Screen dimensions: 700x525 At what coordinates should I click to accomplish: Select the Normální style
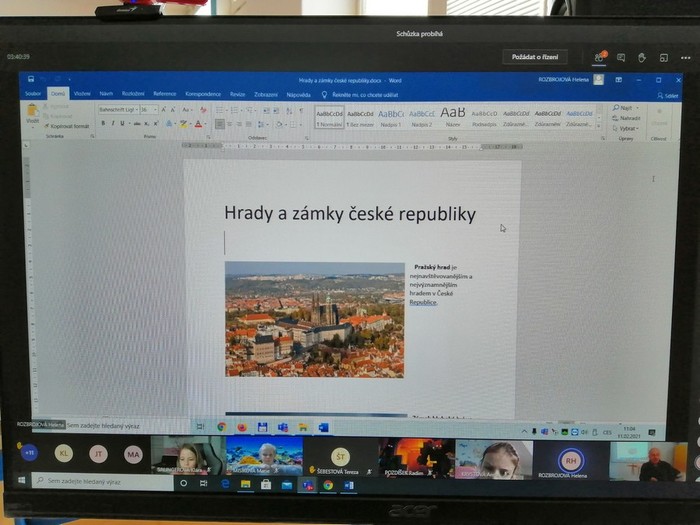point(329,118)
